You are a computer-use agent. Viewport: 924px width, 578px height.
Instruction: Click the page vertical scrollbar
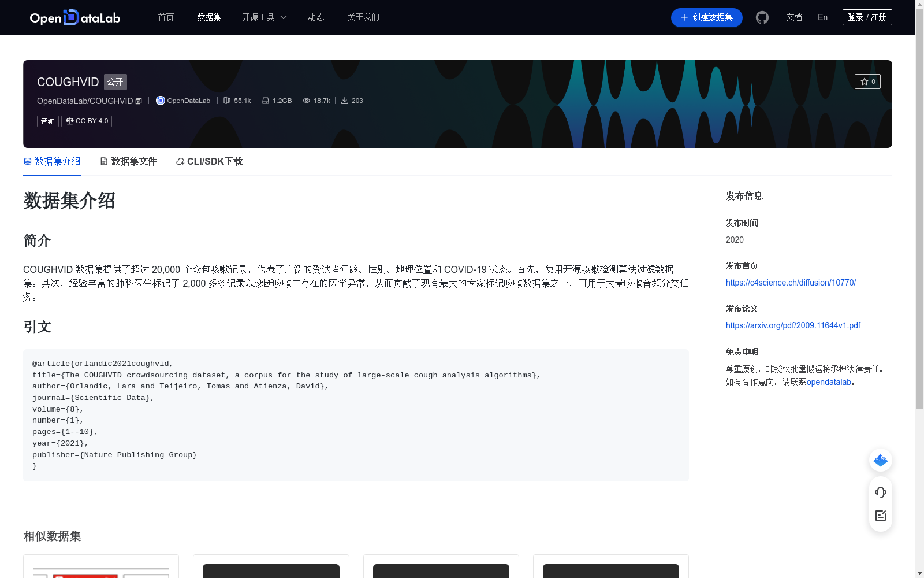tap(919, 208)
